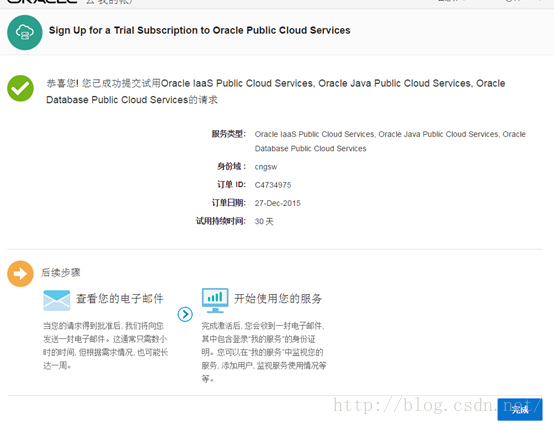This screenshot has height=425, width=554.
Task: Click the 查看您的电子邮件 heading
Action: coord(120,299)
